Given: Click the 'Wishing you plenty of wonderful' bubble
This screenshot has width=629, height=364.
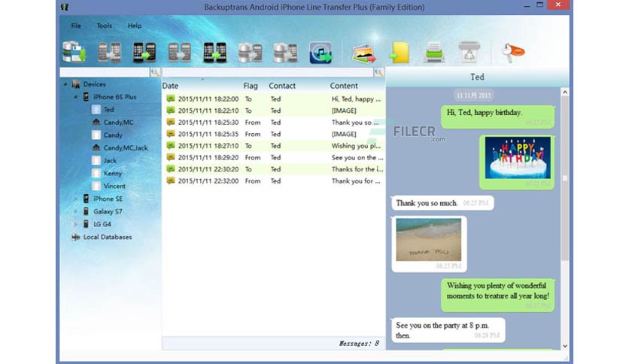Looking at the screenshot, I should (498, 296).
